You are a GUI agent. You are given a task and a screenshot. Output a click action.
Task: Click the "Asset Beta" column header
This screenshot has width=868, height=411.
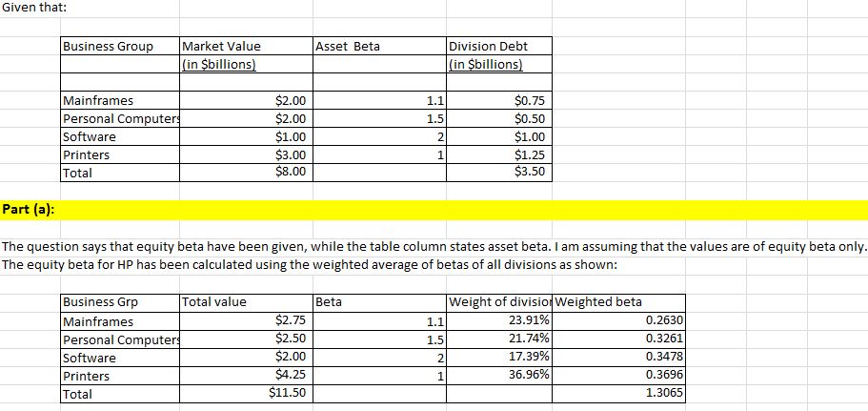(x=348, y=47)
